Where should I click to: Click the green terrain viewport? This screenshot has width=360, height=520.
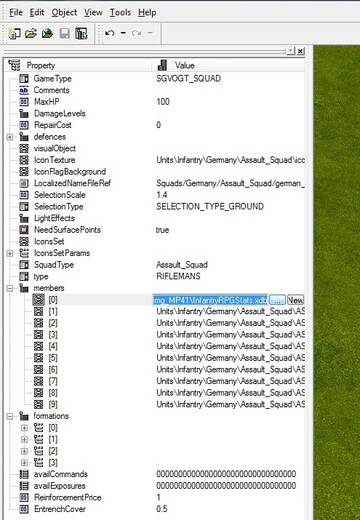pos(337,283)
